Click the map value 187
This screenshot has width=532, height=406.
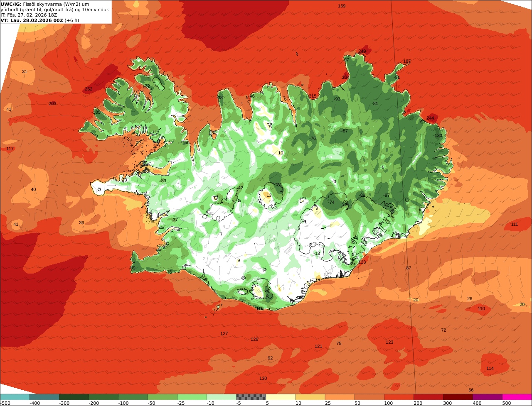coord(407,61)
